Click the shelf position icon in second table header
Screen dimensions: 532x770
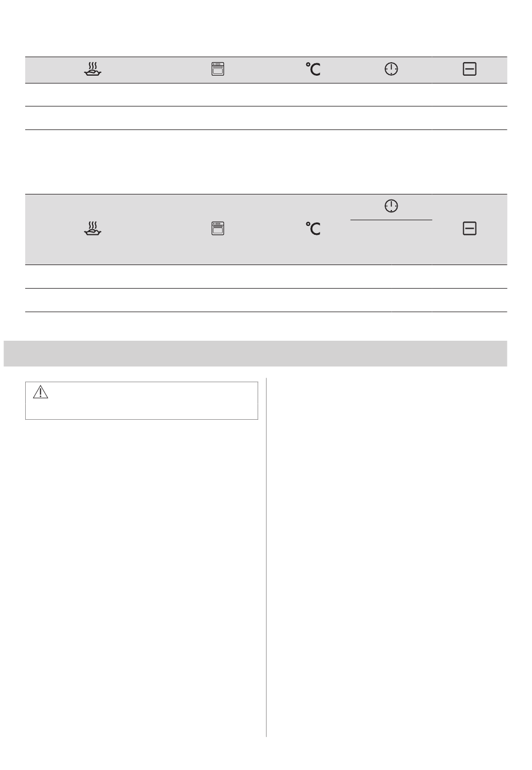469,229
